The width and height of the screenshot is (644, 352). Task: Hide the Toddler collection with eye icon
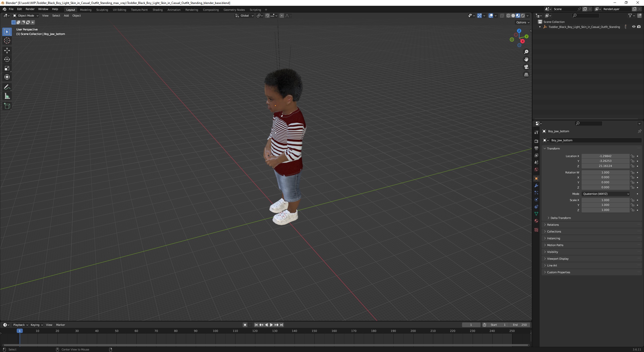point(634,27)
